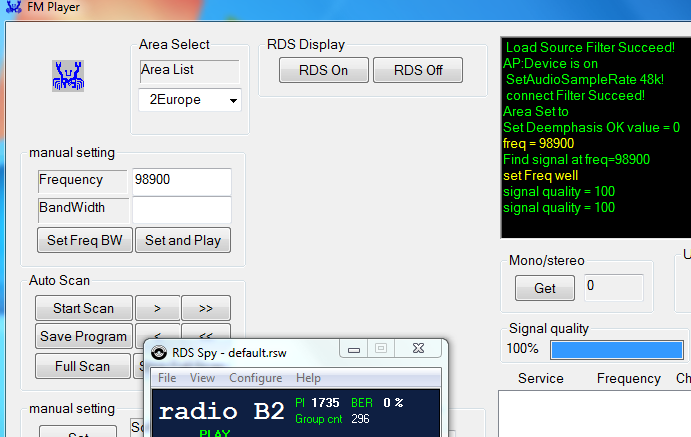Click the Frequency field showing 98900
Image resolution: width=691 pixels, height=437 pixels.
pos(181,181)
